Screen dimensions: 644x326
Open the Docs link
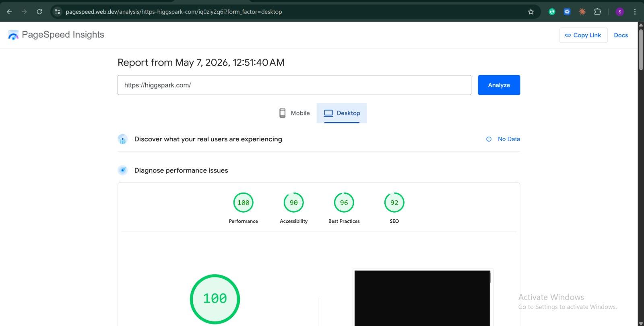621,35
